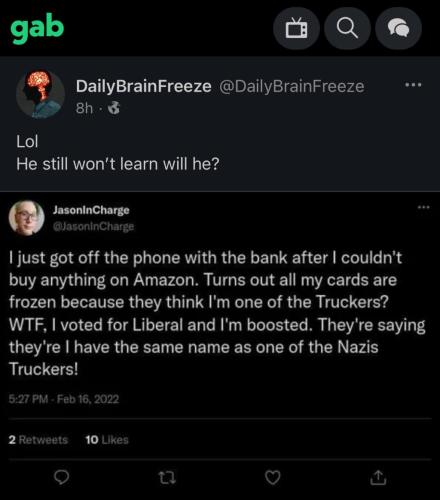Open DailyBrainFreeze post options menu
The width and height of the screenshot is (440, 500).
(x=413, y=85)
